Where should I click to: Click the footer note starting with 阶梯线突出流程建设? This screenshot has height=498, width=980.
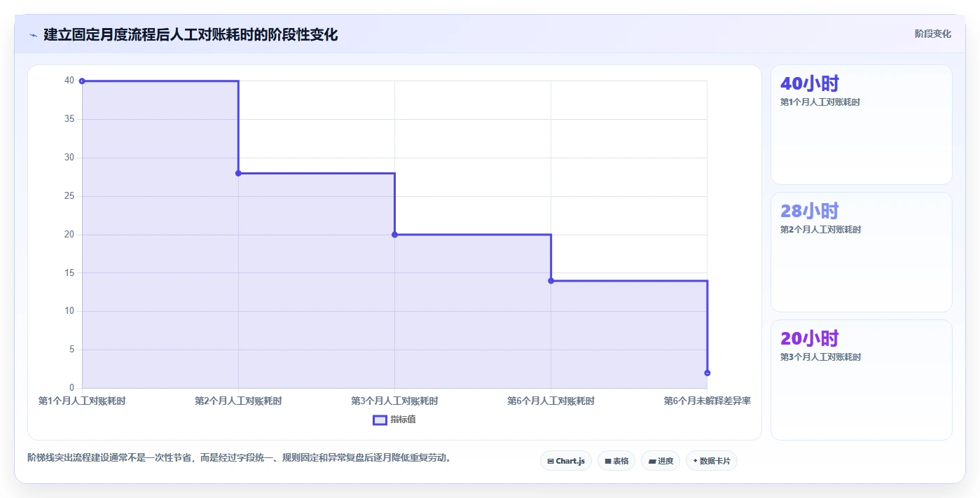(241, 458)
